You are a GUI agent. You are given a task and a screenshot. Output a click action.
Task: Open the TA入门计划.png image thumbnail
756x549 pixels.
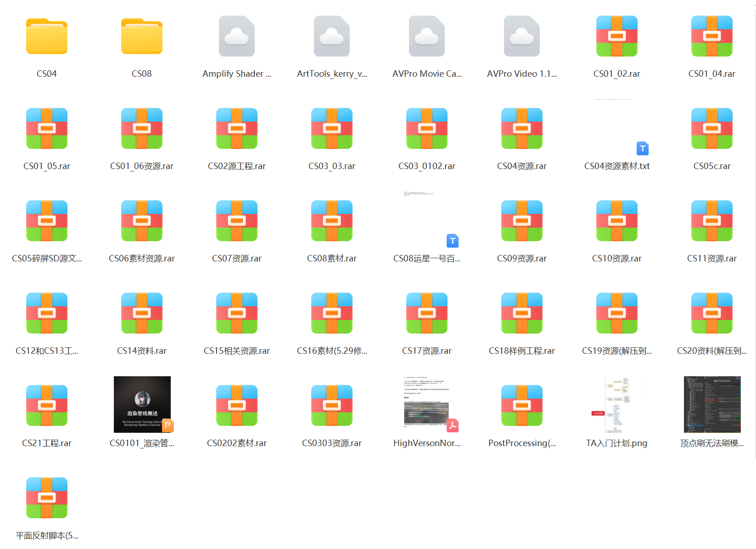tap(616, 404)
